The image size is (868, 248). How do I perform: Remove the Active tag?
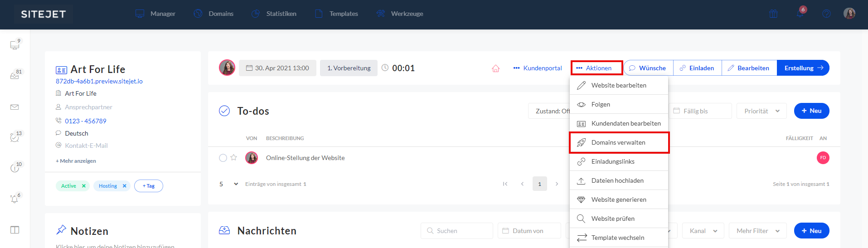[x=84, y=186]
